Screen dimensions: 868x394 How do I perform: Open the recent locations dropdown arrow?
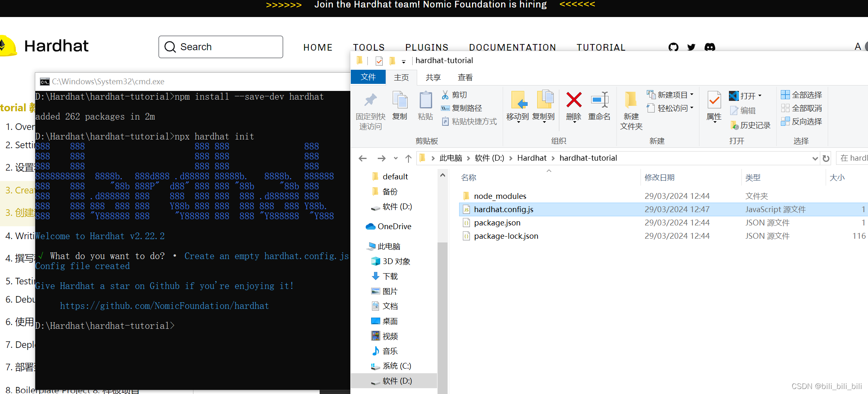[x=396, y=158]
